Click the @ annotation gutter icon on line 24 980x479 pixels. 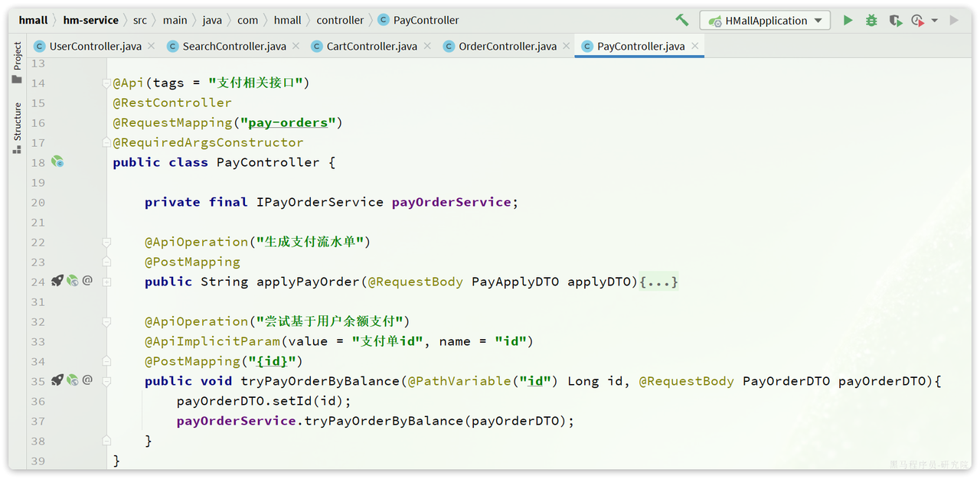[87, 282]
